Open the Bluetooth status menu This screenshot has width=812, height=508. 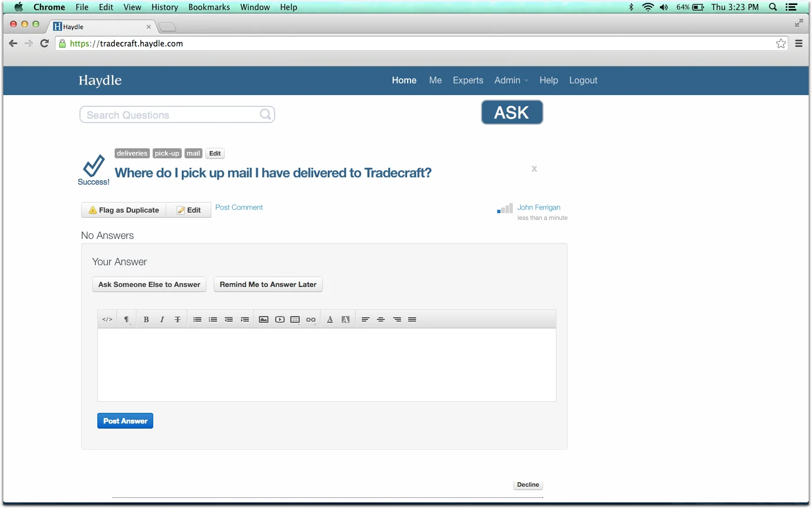pyautogui.click(x=631, y=7)
